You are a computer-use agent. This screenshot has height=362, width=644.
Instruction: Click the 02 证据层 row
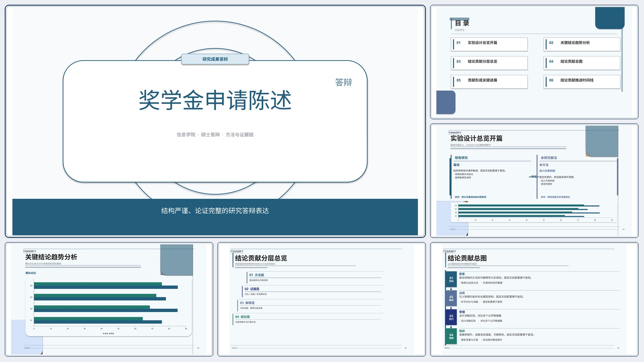point(312,291)
